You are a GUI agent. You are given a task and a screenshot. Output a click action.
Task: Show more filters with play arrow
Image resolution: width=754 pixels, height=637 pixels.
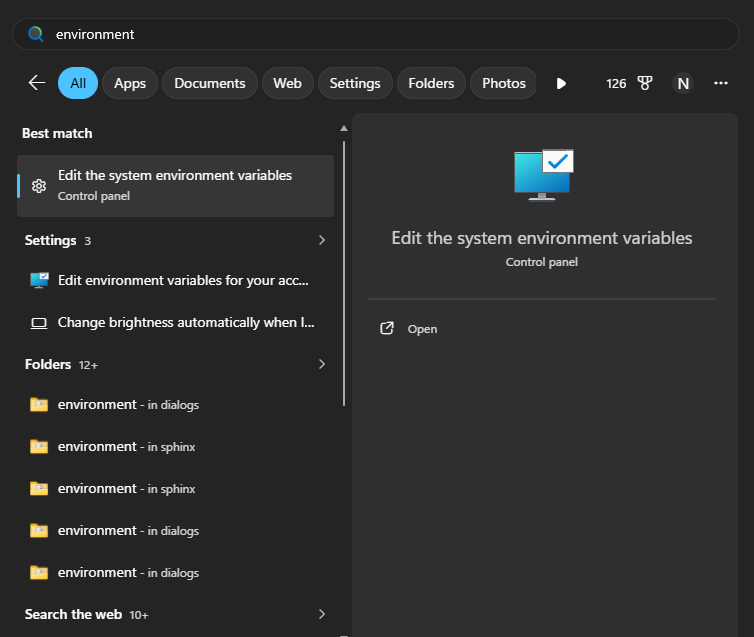[x=561, y=84]
